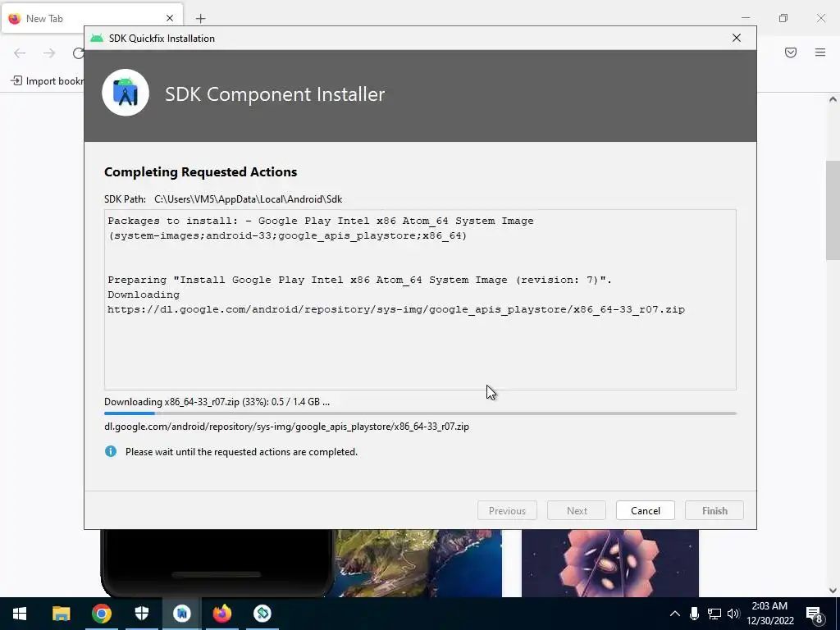The width and height of the screenshot is (840, 630).
Task: Open the notification center with 8 notifications
Action: [815, 614]
